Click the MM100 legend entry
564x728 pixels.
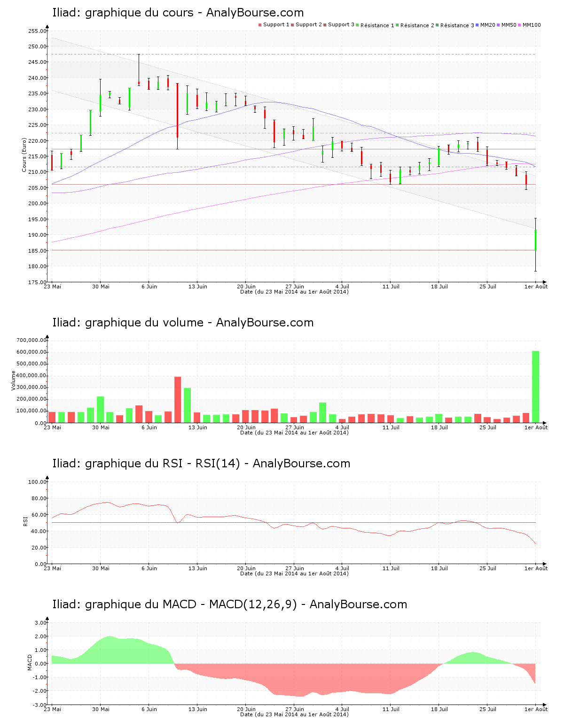(529, 25)
